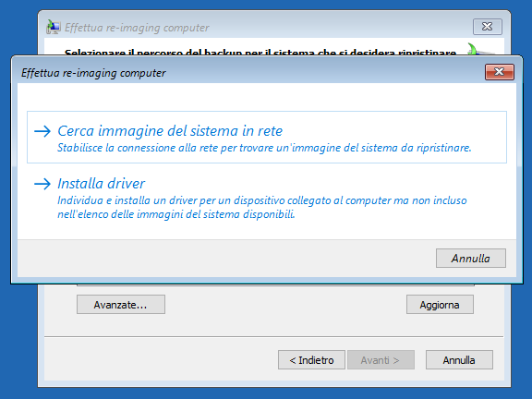Click the greyed close X of the background window

488,27
